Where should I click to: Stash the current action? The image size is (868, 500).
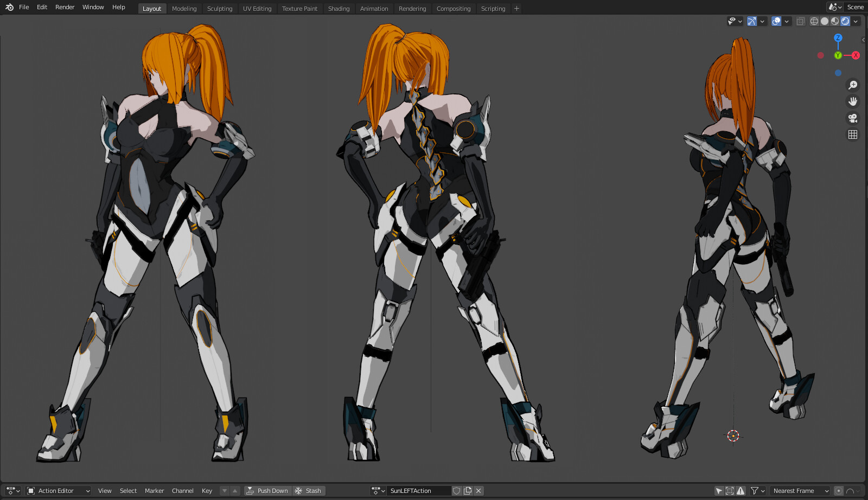309,490
